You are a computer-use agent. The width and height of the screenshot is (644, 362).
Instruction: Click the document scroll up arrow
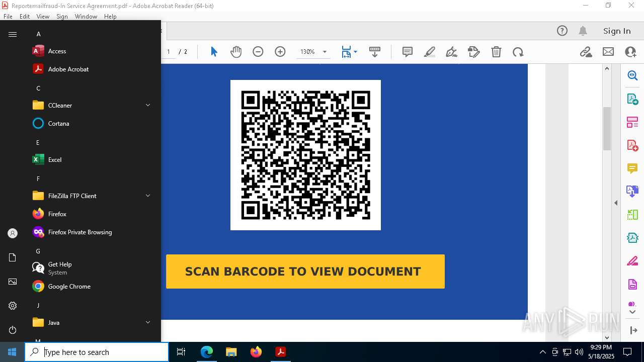click(607, 68)
